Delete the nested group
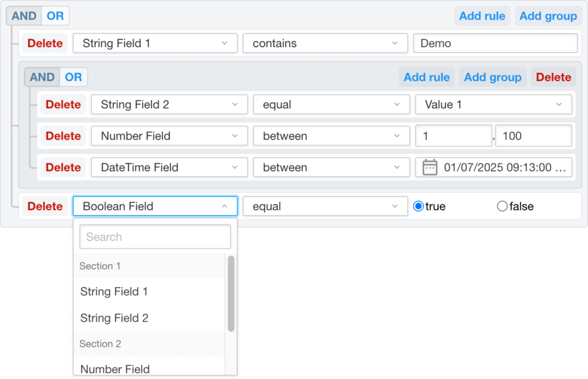The height and width of the screenshot is (379, 588). click(553, 78)
